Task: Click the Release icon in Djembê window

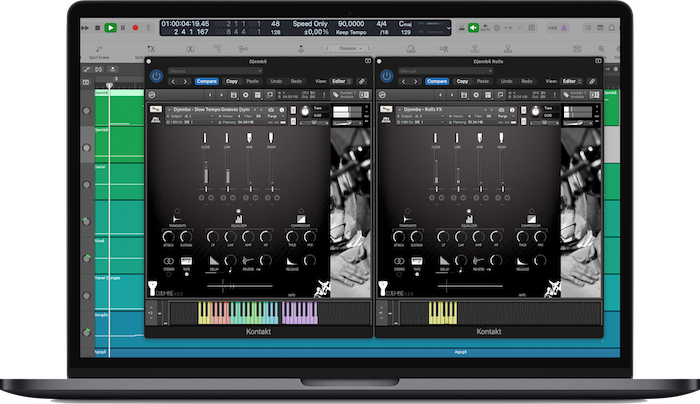Action: click(x=292, y=261)
